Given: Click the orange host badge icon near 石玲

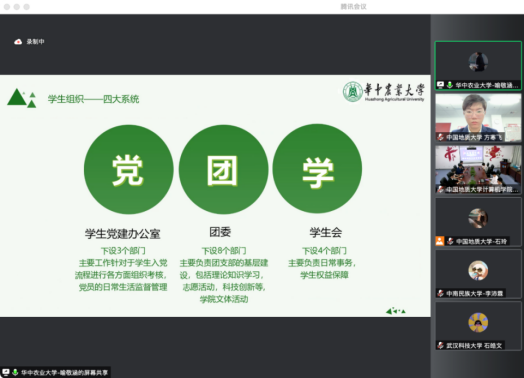Looking at the screenshot, I should pos(440,241).
